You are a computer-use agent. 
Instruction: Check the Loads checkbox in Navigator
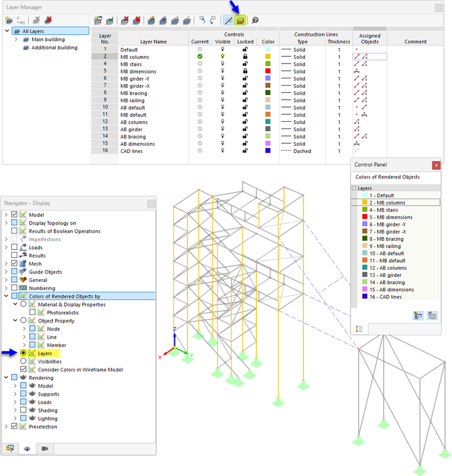pos(14,247)
